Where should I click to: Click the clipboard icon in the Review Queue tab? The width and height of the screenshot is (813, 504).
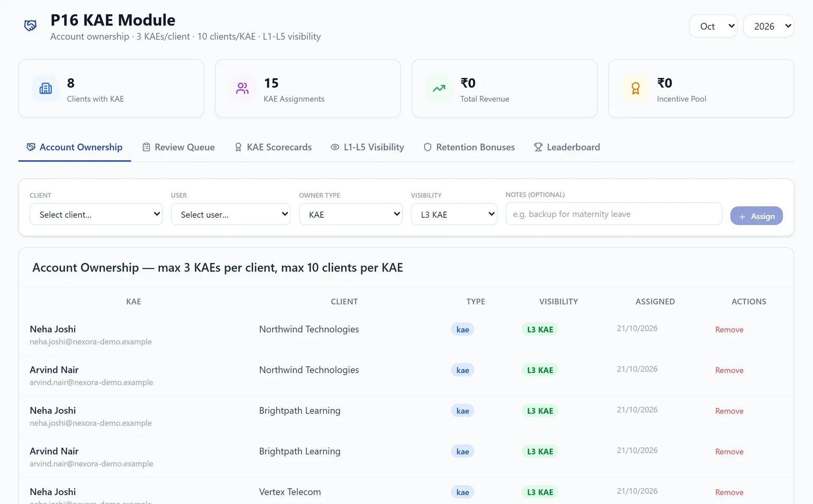pyautogui.click(x=146, y=147)
